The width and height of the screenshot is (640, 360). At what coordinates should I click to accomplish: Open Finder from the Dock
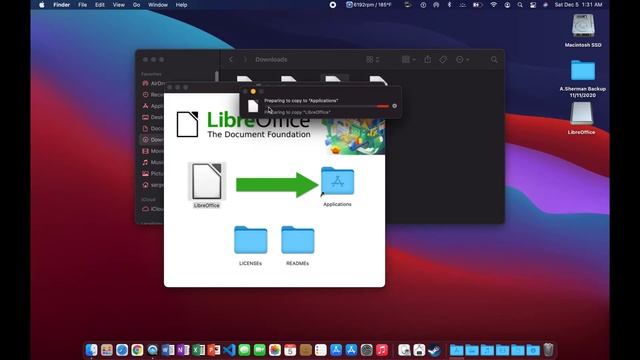(x=91, y=350)
